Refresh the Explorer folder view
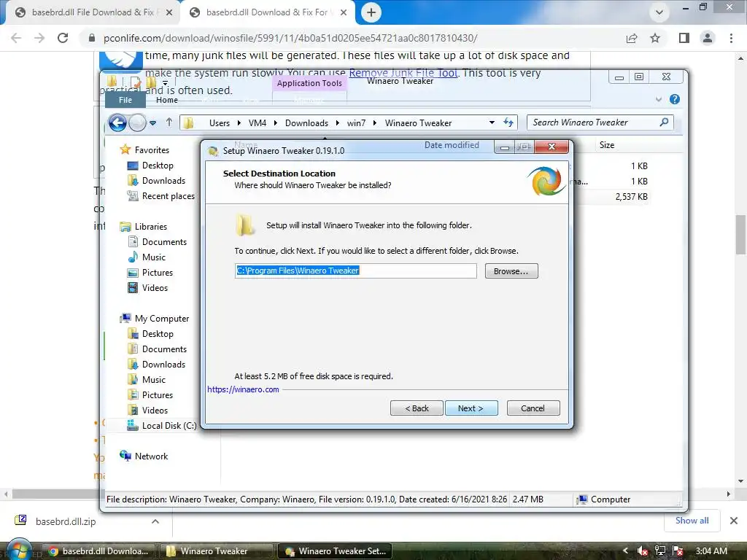The image size is (747, 560). (x=508, y=122)
